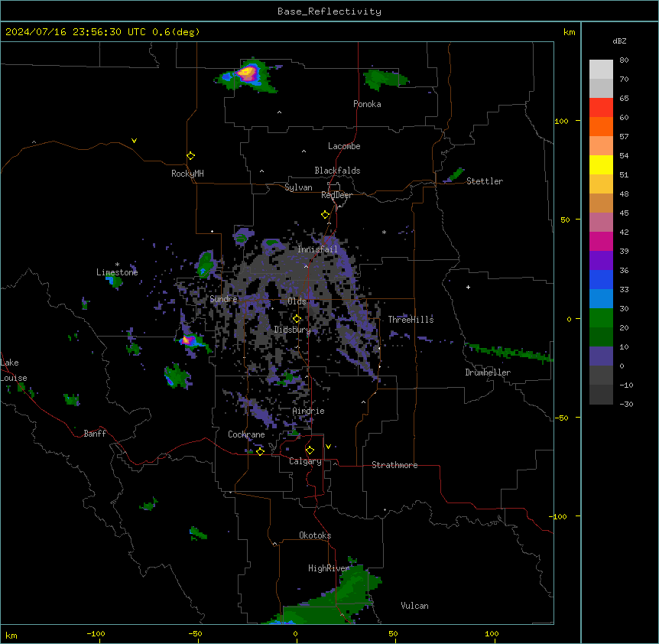Pick the yellow 54-51 dBZ legend swatch
Viewport: 659px width, 644px height.
pos(601,164)
